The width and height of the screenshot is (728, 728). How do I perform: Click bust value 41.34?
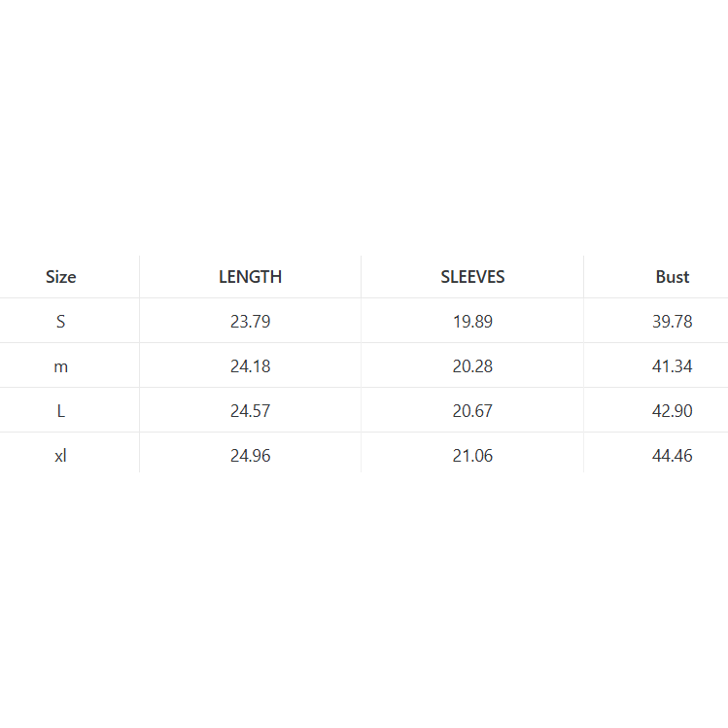[672, 366]
